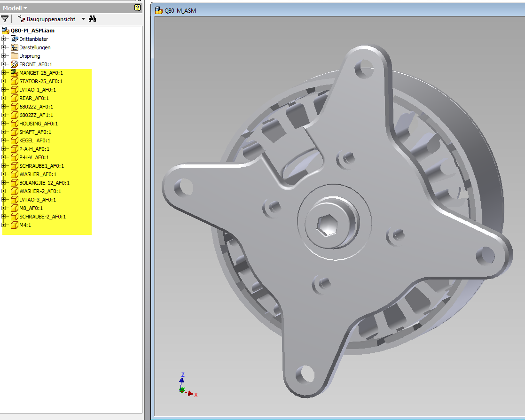Open the Modell panel help icon
The height and width of the screenshot is (420, 525).
point(137,8)
